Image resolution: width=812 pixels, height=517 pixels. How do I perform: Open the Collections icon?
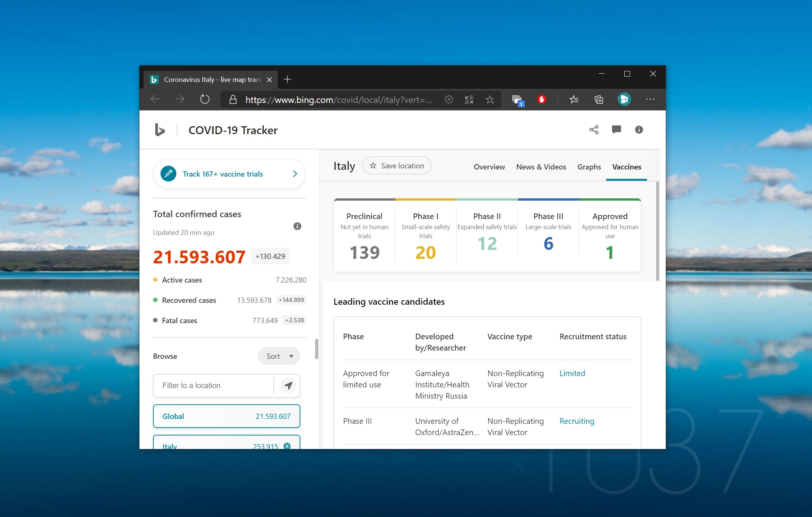(x=599, y=100)
